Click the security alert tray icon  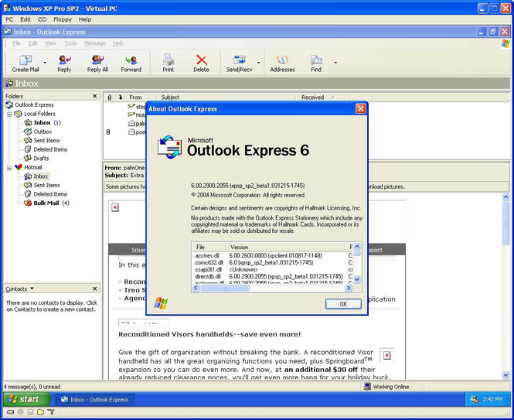pyautogui.click(x=474, y=399)
